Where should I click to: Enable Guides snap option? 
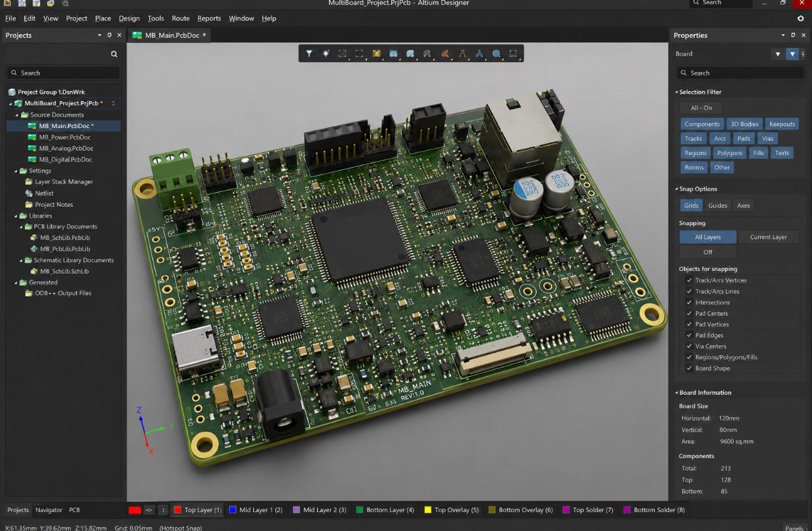tap(718, 206)
